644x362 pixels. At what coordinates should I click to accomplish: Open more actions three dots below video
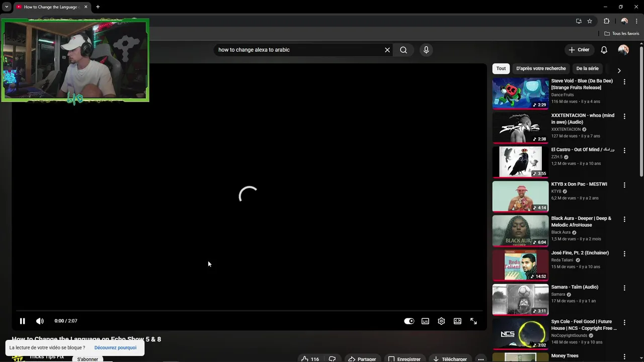[x=481, y=359]
